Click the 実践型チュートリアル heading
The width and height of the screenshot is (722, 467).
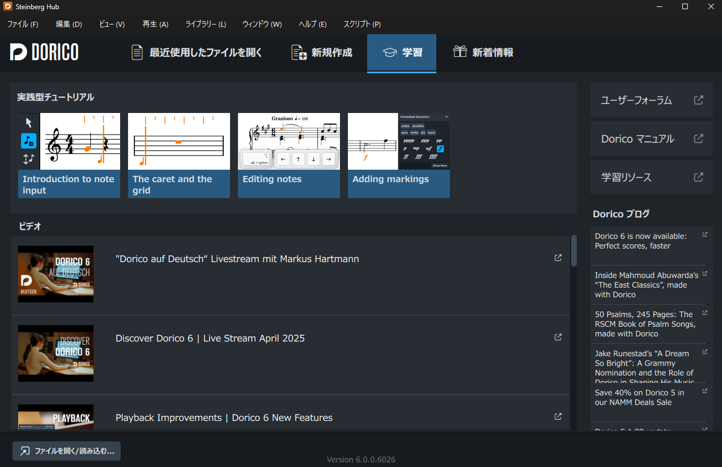pyautogui.click(x=56, y=97)
